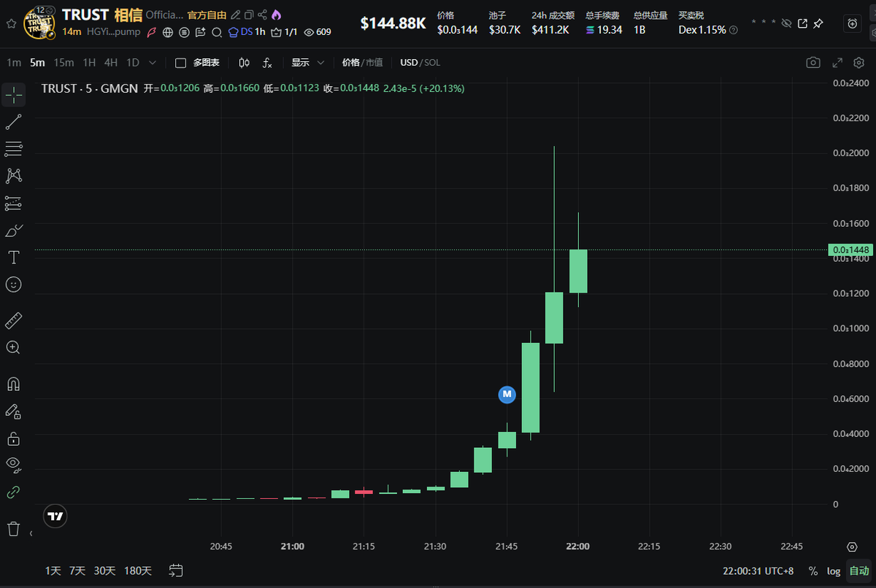Viewport: 876px width, 588px height.
Task: Switch currency to USD
Action: point(409,63)
